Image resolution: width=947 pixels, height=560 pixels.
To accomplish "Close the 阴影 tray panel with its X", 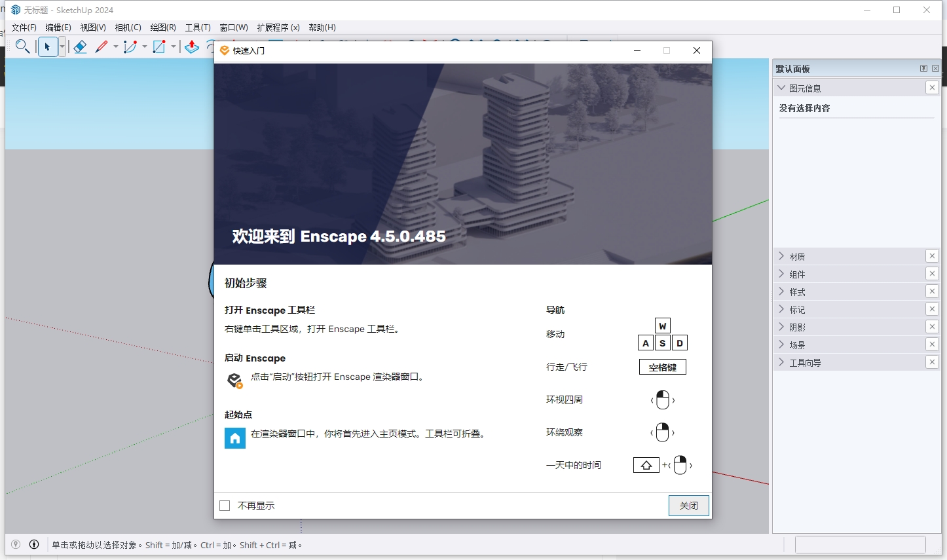I will coord(932,326).
